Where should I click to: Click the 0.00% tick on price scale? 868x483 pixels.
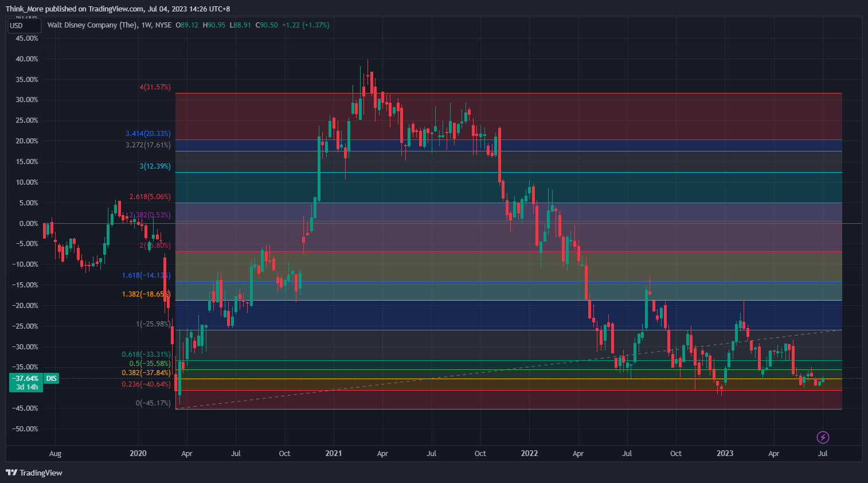[x=28, y=224]
